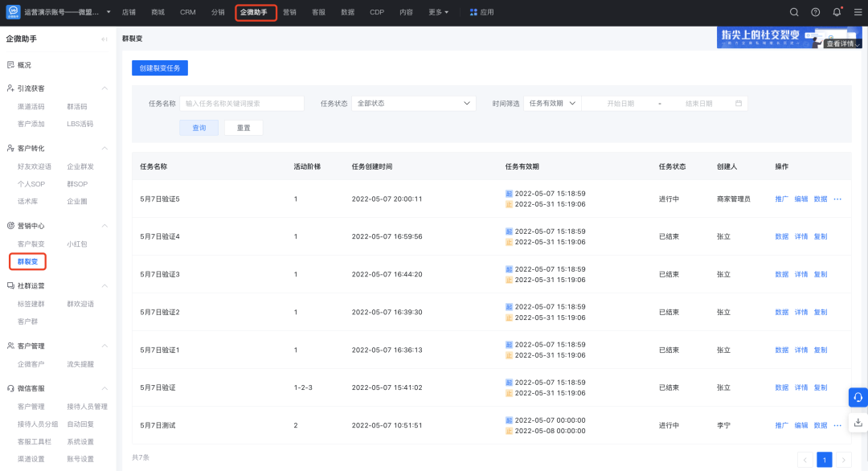
Task: Focus the 任务名称 keyword search input
Action: coord(242,104)
